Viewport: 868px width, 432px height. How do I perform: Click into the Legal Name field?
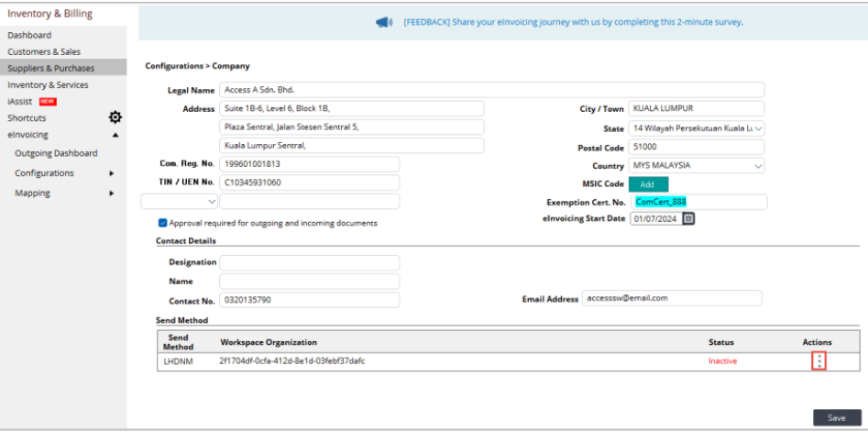[x=492, y=90]
